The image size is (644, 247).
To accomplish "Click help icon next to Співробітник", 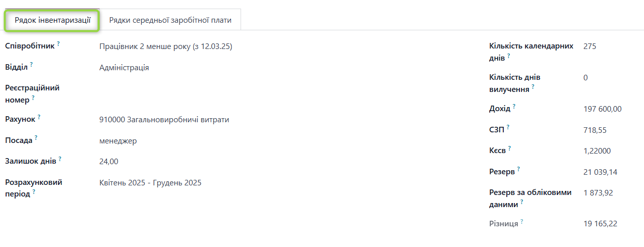I will click(58, 44).
